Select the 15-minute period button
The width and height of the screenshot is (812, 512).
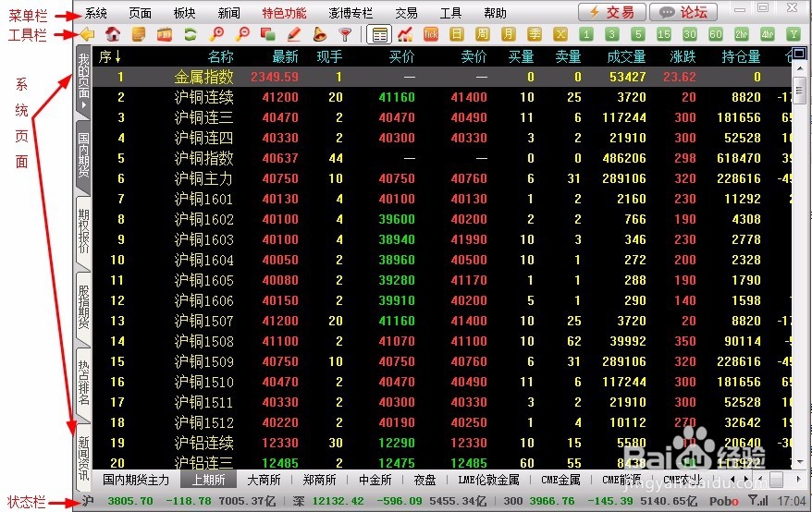664,35
